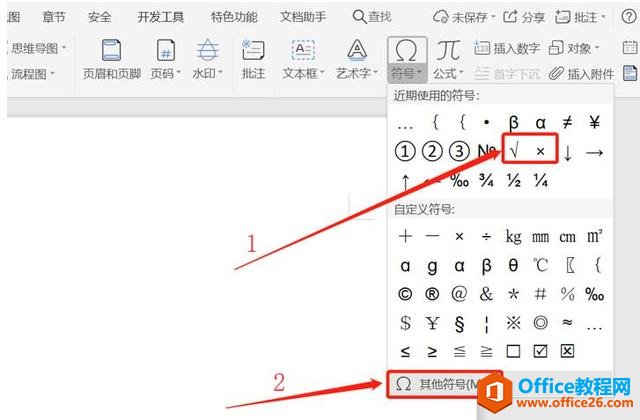Open the 文档助手 document assistant tab

pos(303,17)
